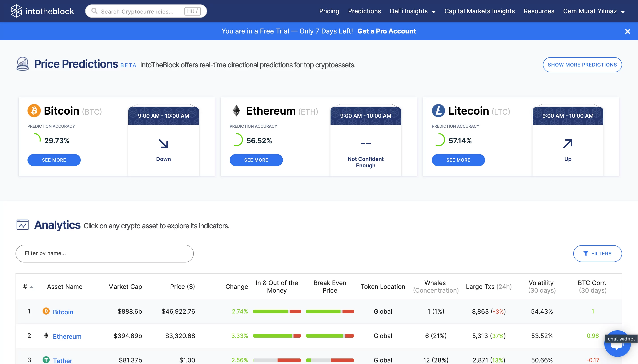Click See More for Litecoin
This screenshot has height=364, width=638.
tap(458, 160)
